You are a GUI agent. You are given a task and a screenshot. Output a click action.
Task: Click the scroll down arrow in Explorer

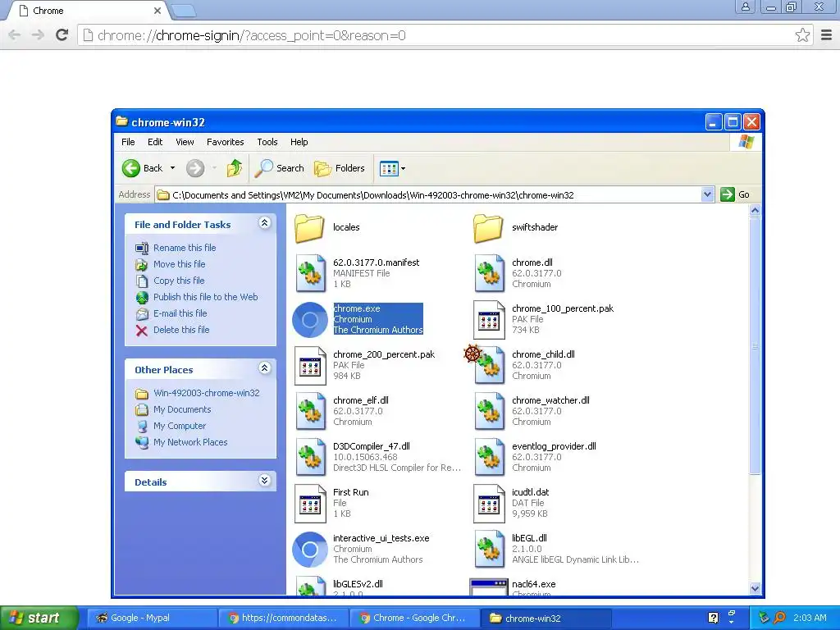point(755,588)
